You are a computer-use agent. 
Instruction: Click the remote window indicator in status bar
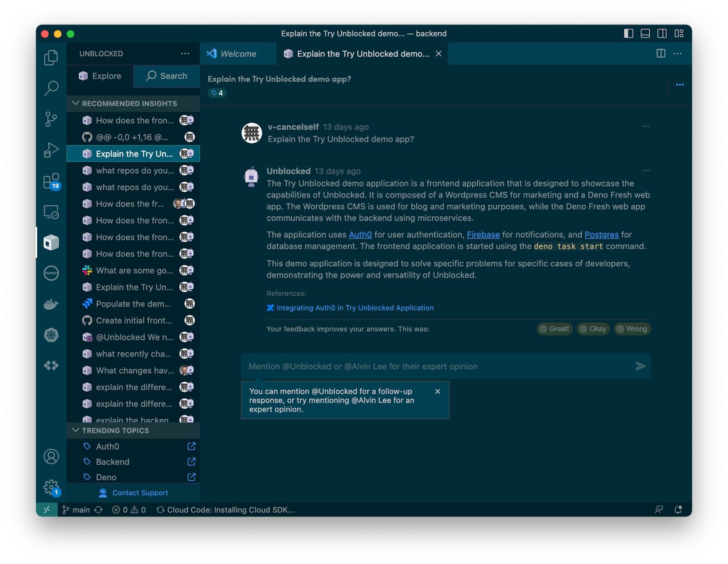click(47, 510)
